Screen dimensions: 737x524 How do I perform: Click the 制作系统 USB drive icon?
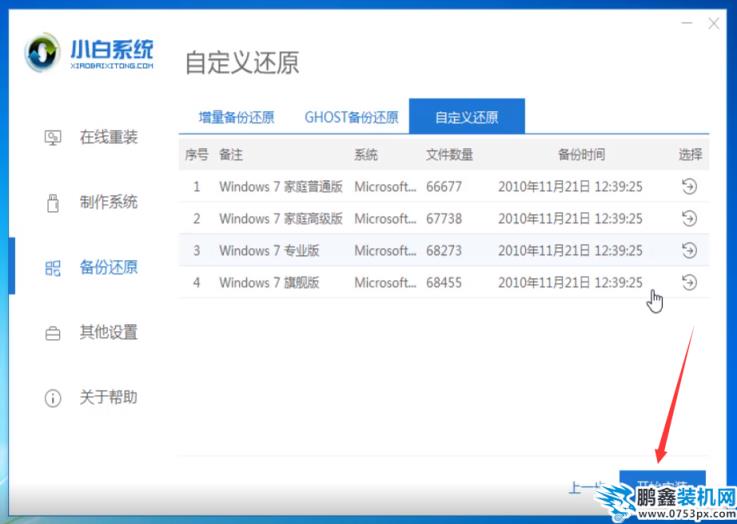tap(53, 203)
